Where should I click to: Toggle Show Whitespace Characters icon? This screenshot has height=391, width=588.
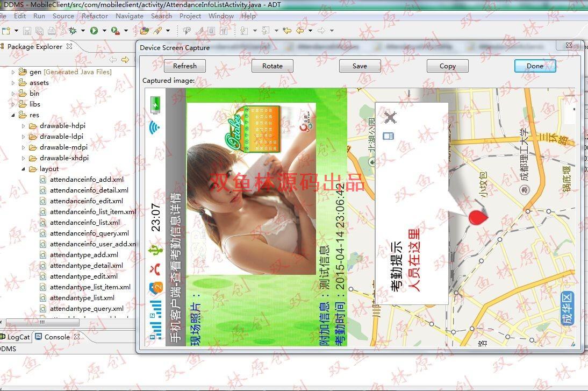point(224,31)
